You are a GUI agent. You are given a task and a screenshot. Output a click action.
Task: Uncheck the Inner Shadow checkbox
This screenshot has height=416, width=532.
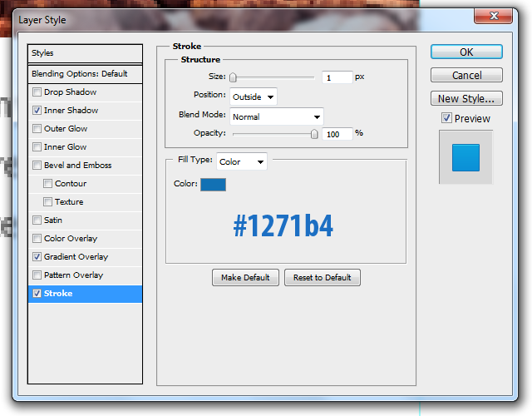point(37,111)
